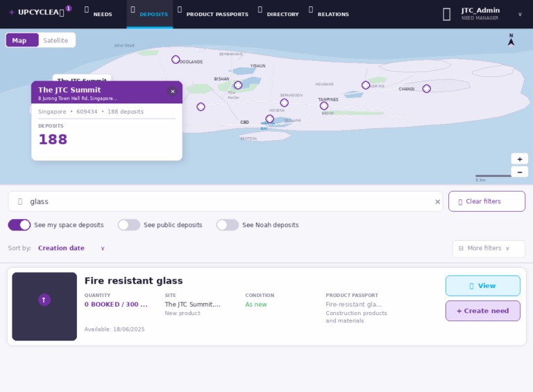The image size is (533, 392).
Task: Click the View button for Fire resistant glass
Action: (x=482, y=286)
